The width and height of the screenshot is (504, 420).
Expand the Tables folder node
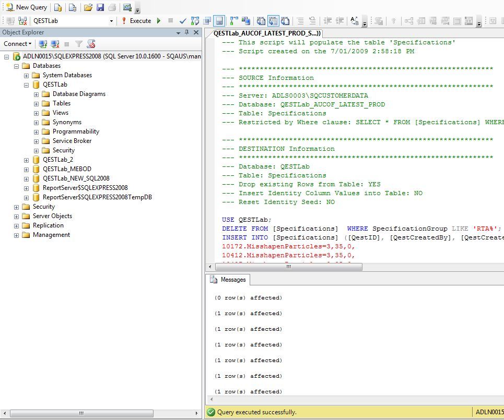pyautogui.click(x=36, y=103)
